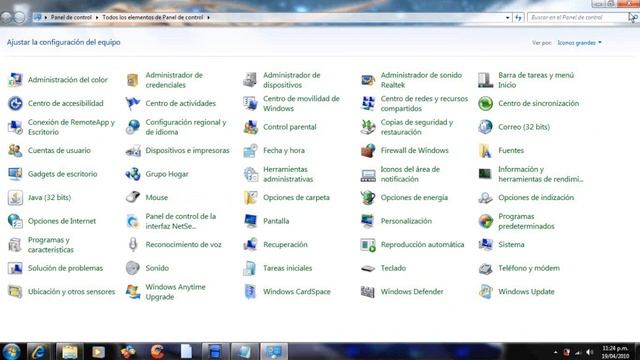Open Dispositivos e impresoras icon
640x360 pixels.
pyautogui.click(x=133, y=151)
